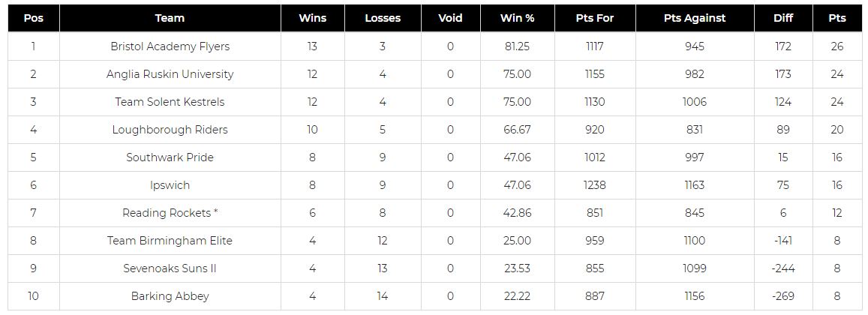Click the Ipswich team name
Image resolution: width=868 pixels, height=315 pixels.
pyautogui.click(x=170, y=185)
